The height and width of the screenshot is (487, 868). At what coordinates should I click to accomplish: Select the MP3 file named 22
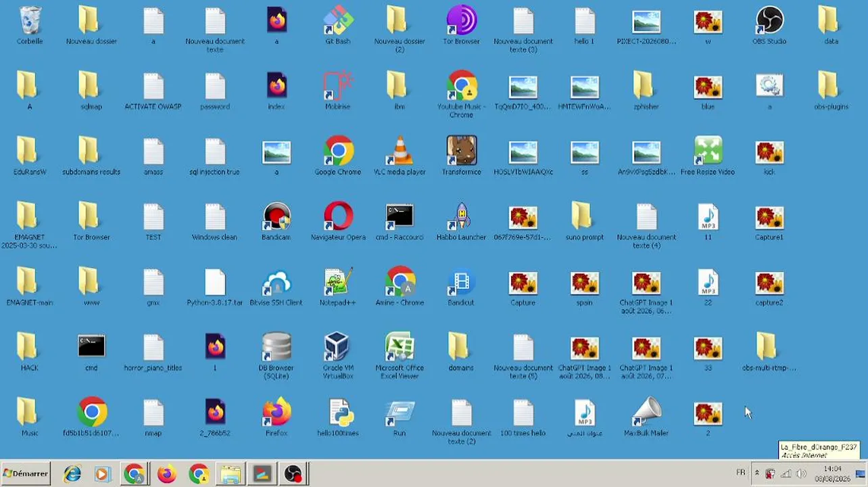[708, 287]
